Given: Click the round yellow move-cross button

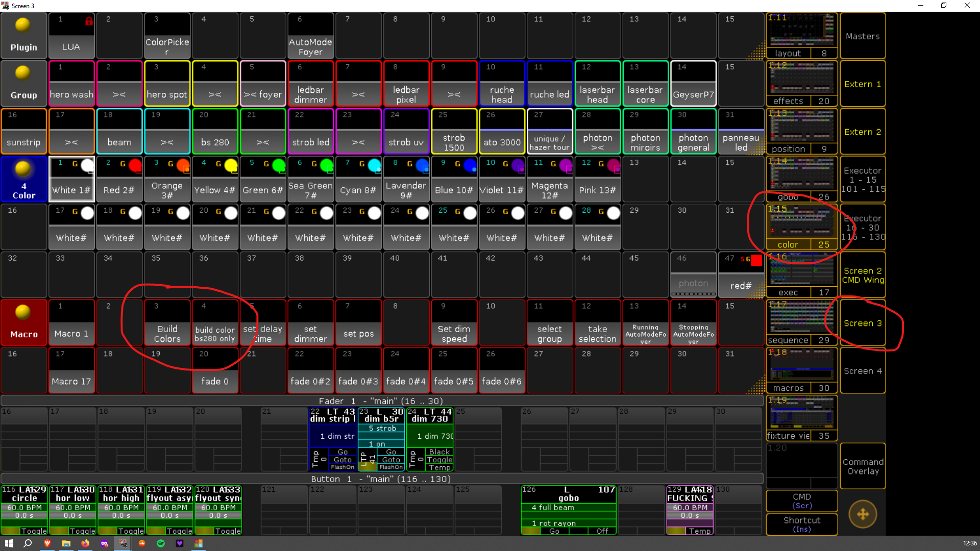Looking at the screenshot, I should click(863, 514).
